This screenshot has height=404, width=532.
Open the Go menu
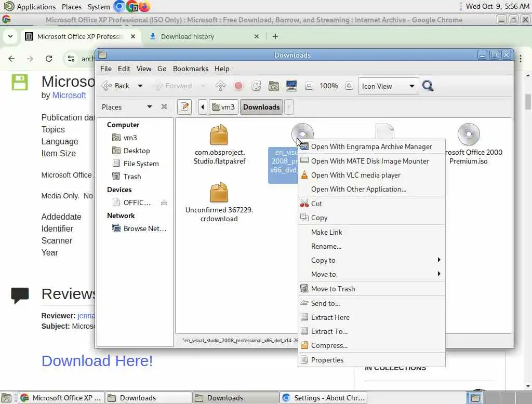[162, 69]
